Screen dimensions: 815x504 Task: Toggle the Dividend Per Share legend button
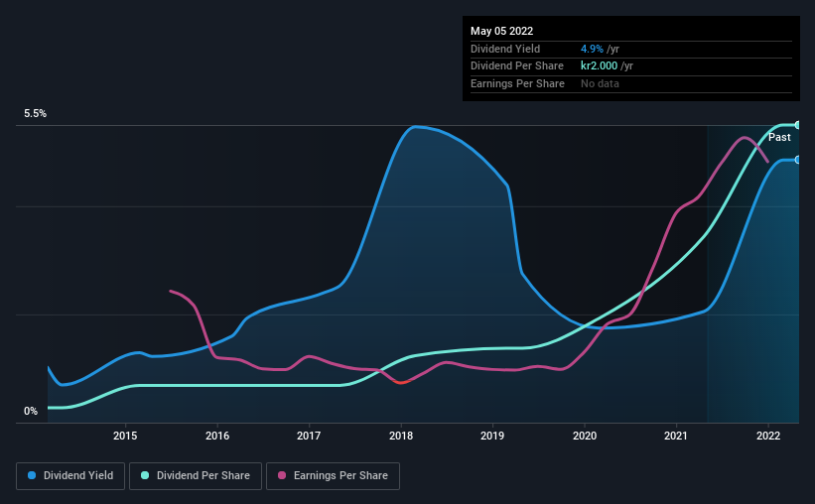tap(196, 476)
